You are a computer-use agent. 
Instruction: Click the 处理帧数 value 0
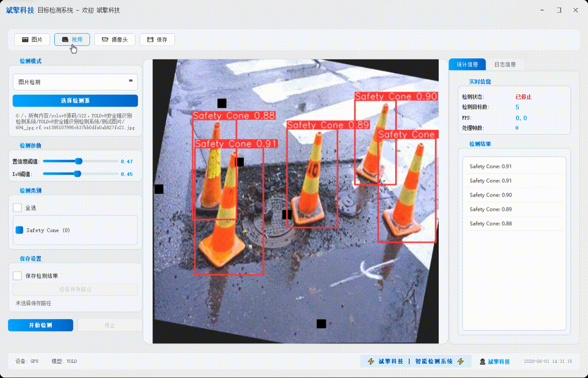[517, 128]
